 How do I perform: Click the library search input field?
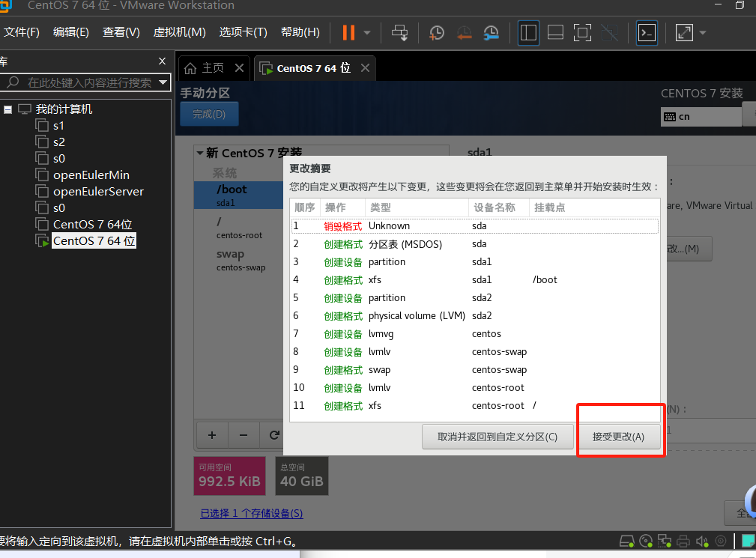tap(89, 82)
